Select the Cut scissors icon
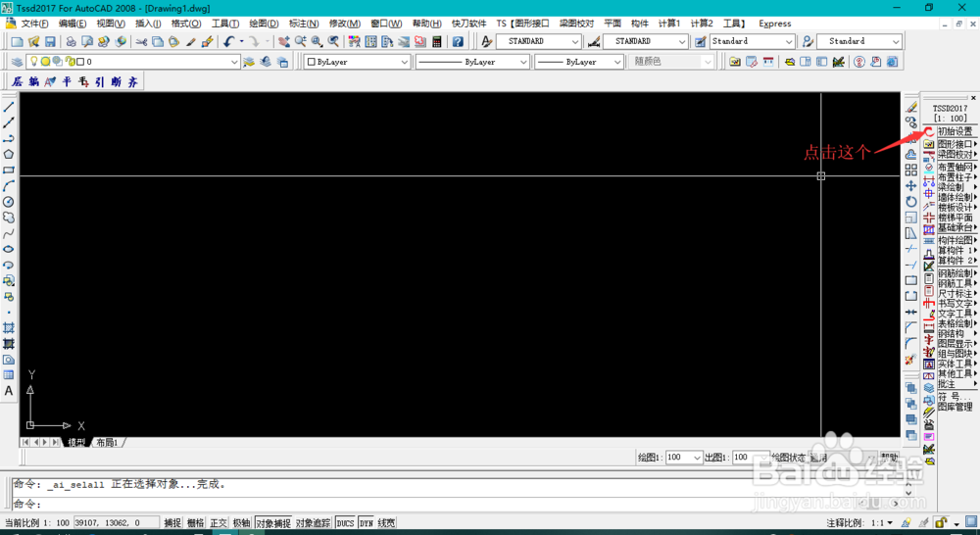Image resolution: width=980 pixels, height=535 pixels. point(142,41)
